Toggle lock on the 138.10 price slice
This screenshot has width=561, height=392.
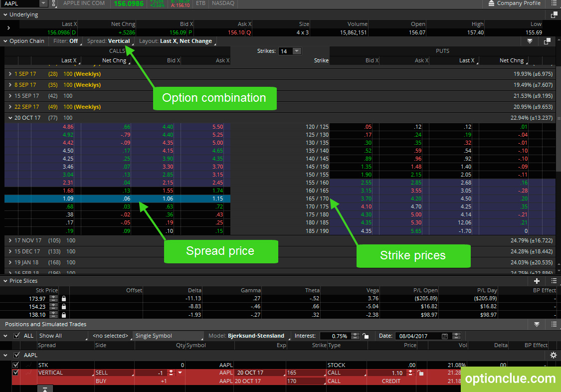pos(64,315)
